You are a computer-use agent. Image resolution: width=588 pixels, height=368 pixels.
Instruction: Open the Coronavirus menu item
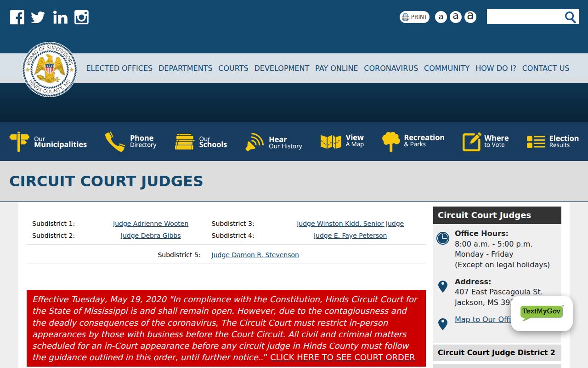click(x=391, y=68)
